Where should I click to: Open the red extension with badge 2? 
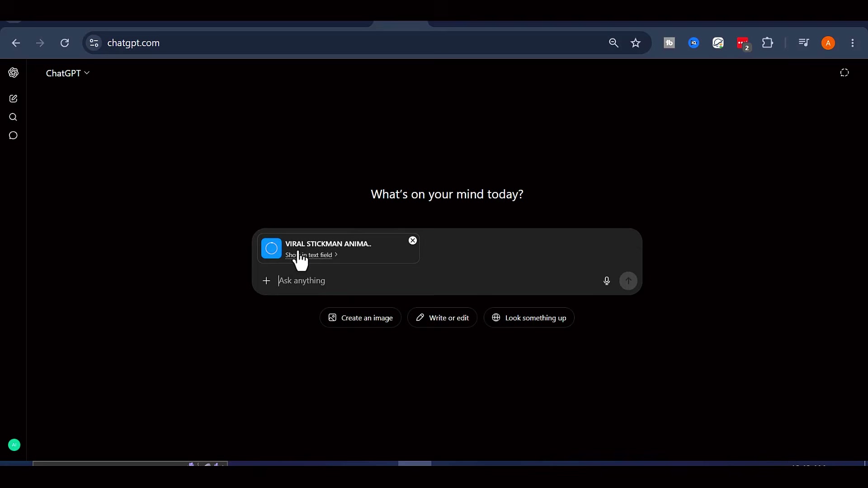pyautogui.click(x=743, y=44)
